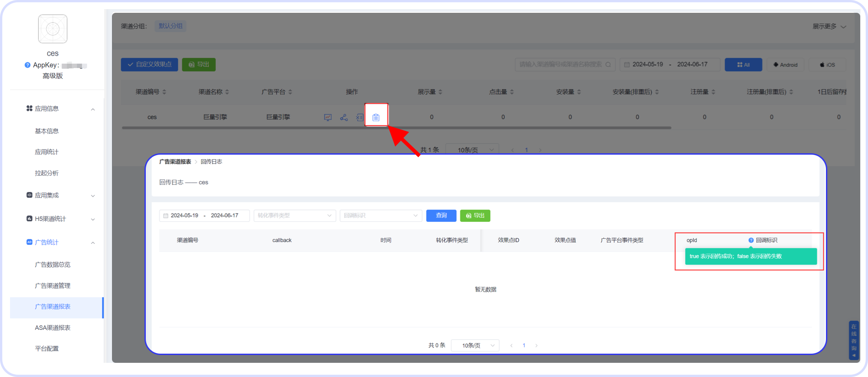Open 广告渠道管理 in the sidebar
868x377 pixels.
point(53,285)
